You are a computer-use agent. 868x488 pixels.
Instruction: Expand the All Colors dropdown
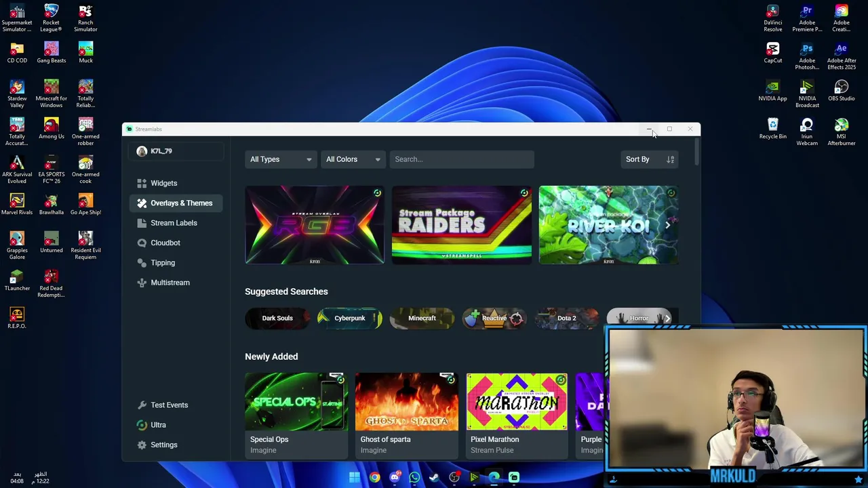click(353, 159)
